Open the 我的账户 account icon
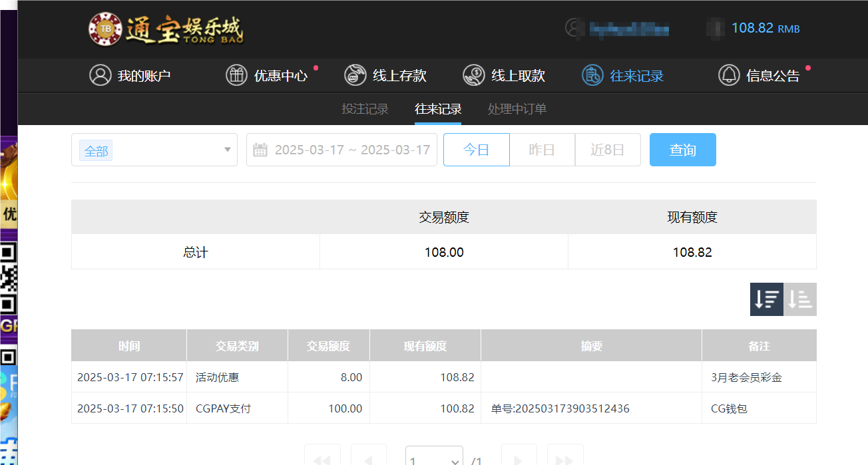 101,75
